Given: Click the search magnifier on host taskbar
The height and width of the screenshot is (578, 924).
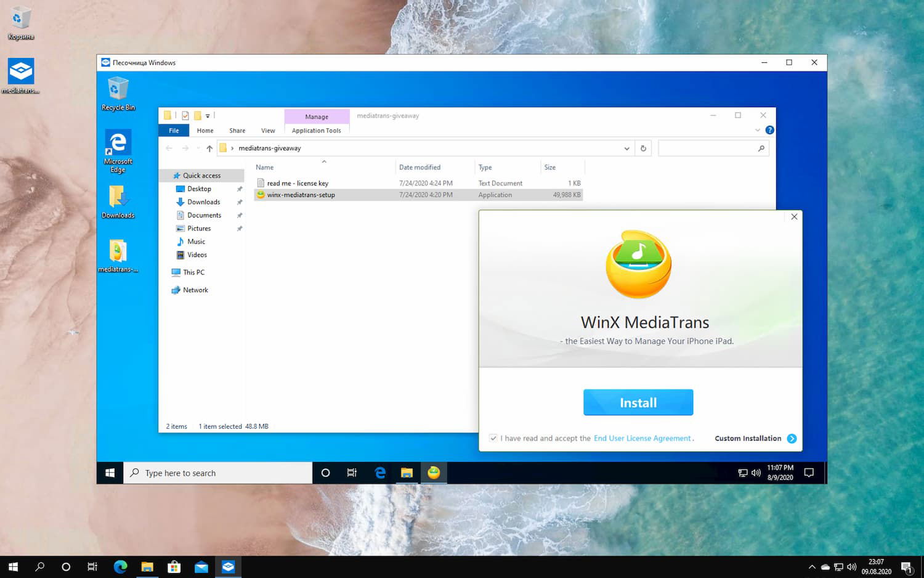Looking at the screenshot, I should 39,567.
